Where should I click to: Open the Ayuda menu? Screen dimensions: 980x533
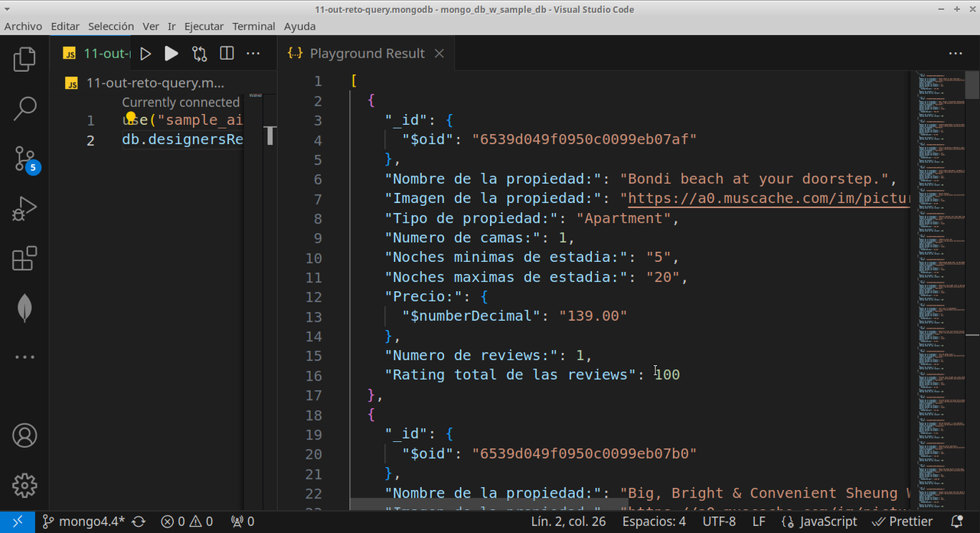click(299, 26)
